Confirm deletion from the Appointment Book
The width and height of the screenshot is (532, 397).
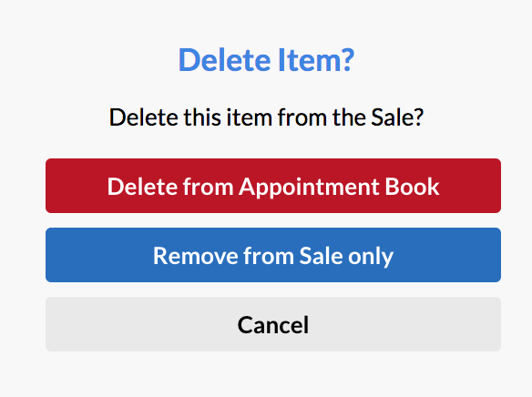pyautogui.click(x=273, y=186)
